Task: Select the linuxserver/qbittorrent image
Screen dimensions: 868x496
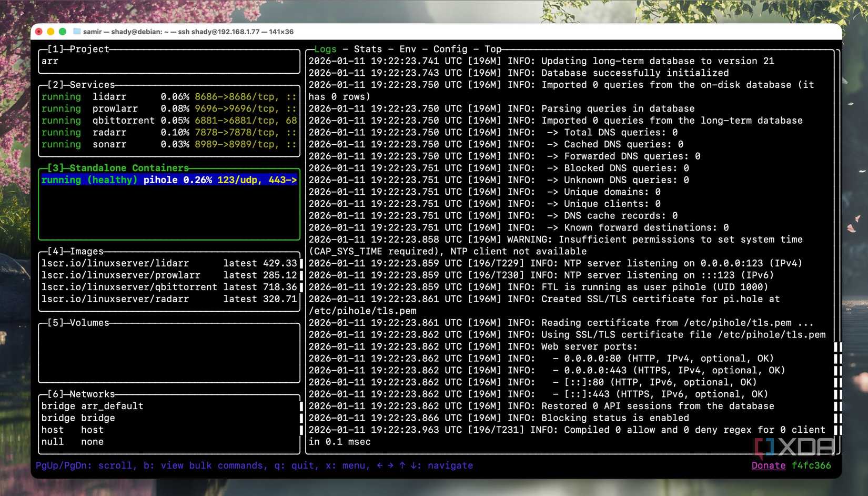Action: [x=129, y=287]
